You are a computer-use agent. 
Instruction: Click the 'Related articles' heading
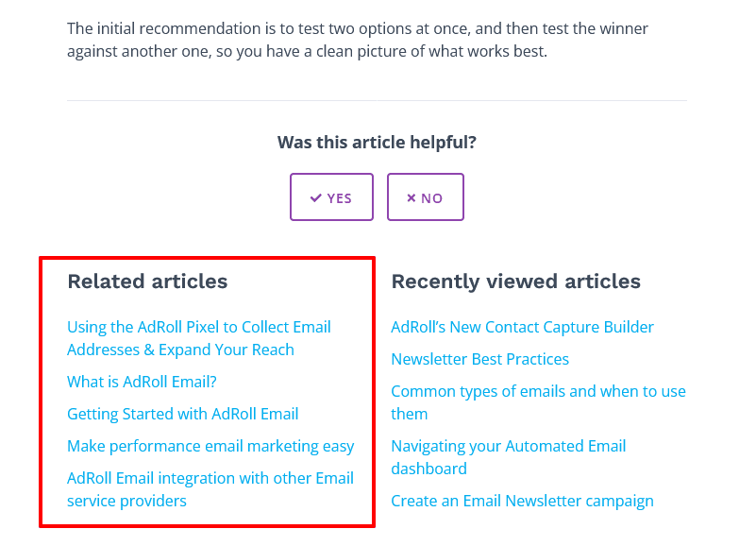pyautogui.click(x=147, y=282)
